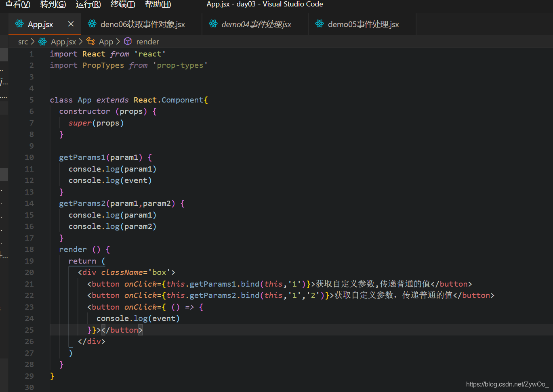The width and height of the screenshot is (553, 392).
Task: Click App.jsx breadcrumb segment
Action: click(63, 42)
